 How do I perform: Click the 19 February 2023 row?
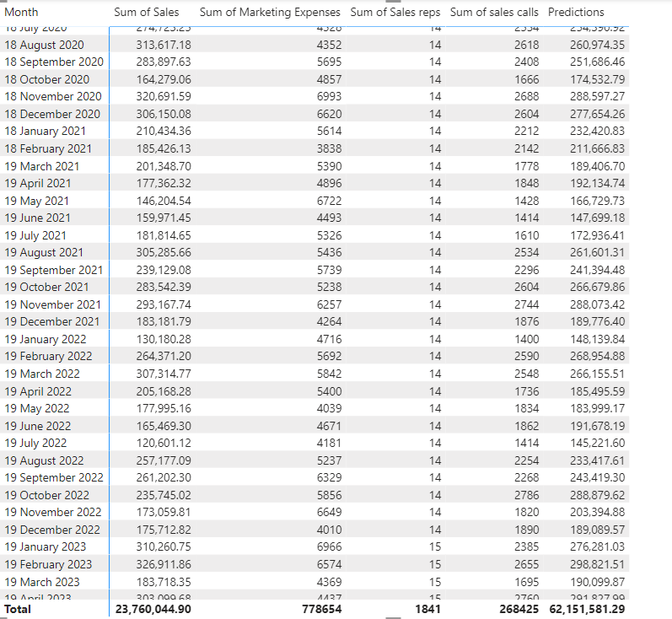tap(314, 564)
